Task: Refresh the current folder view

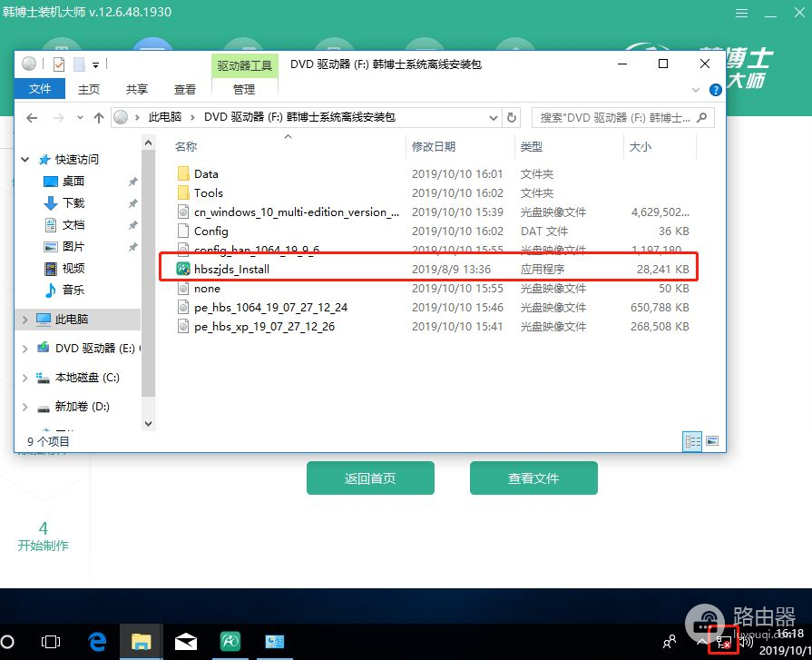Action: pyautogui.click(x=512, y=117)
